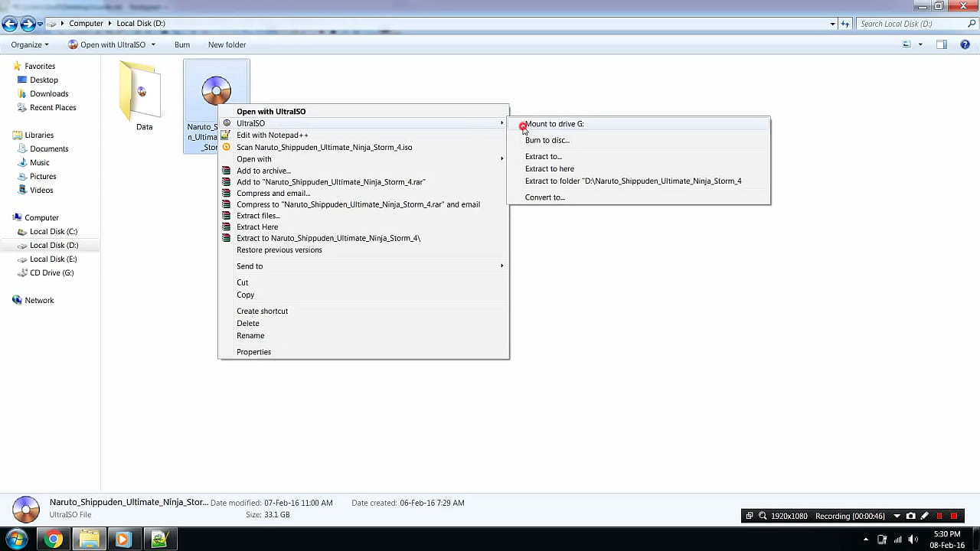Click the Help question mark icon
Image resolution: width=980 pixels, height=551 pixels.
(965, 44)
